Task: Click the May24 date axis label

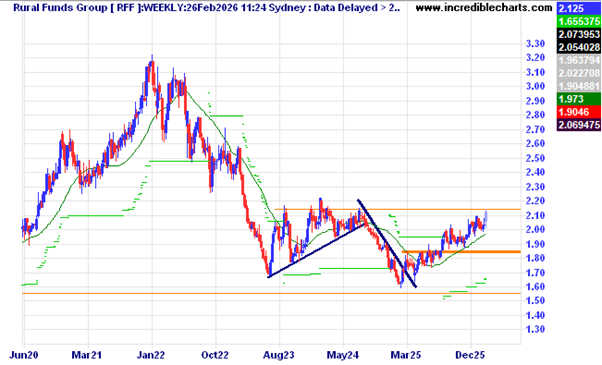Action: pos(343,355)
